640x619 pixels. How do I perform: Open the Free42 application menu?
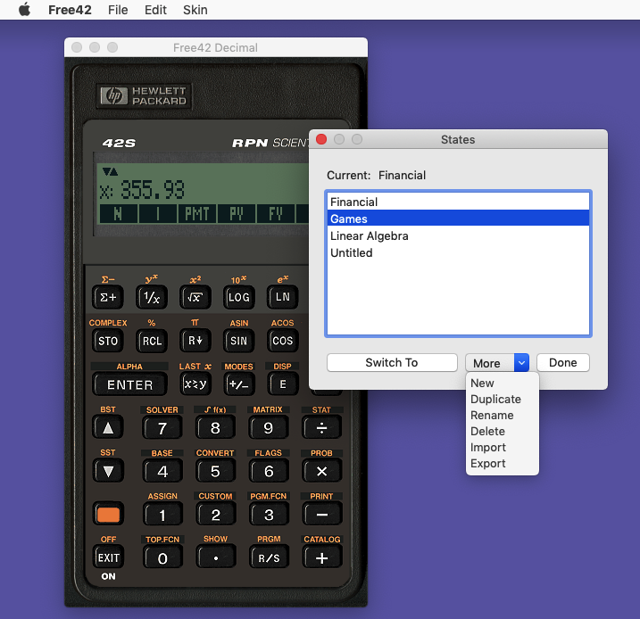[70, 10]
